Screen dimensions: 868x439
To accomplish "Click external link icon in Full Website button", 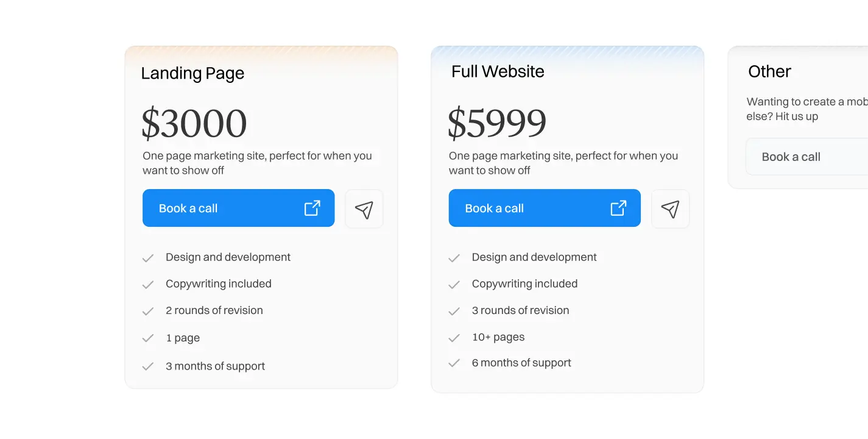I will click(618, 208).
